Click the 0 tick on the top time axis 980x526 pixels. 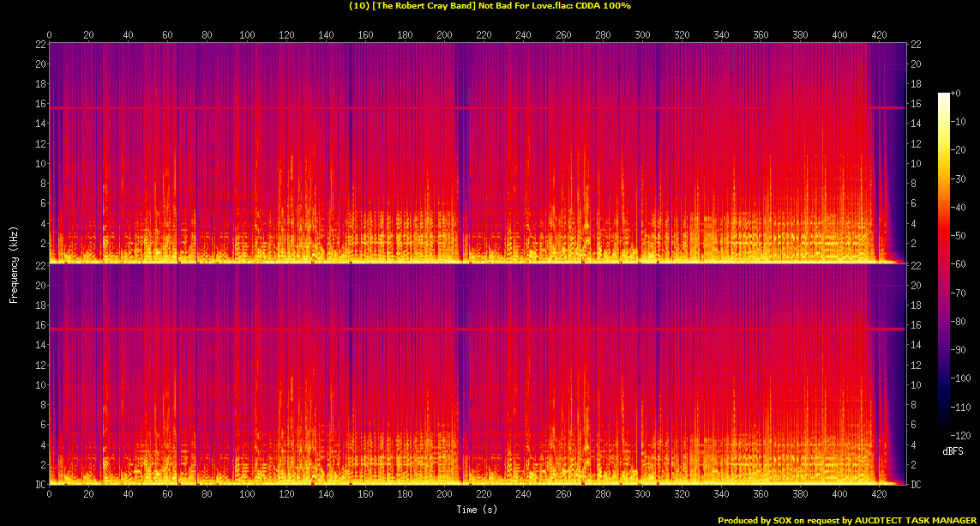[50, 35]
